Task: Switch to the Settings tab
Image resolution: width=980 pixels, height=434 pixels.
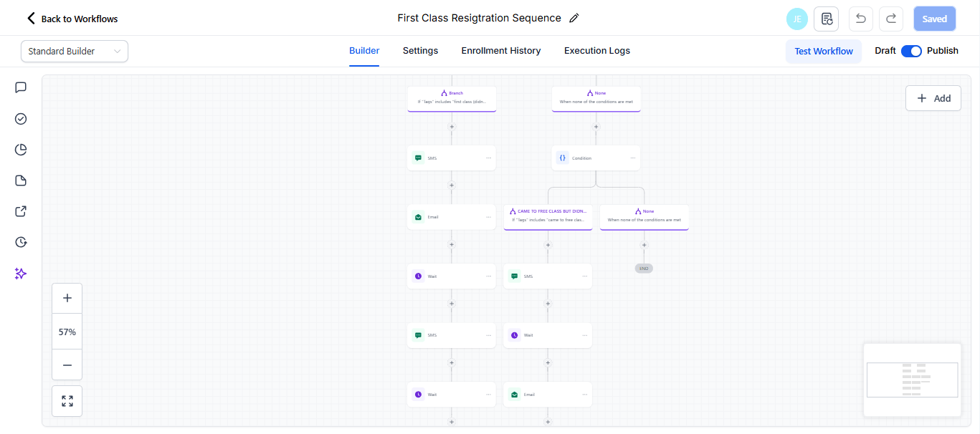Action: point(420,51)
